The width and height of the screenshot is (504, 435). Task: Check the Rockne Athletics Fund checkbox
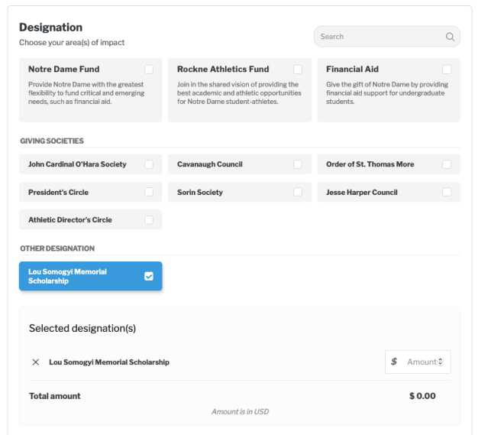coord(298,69)
